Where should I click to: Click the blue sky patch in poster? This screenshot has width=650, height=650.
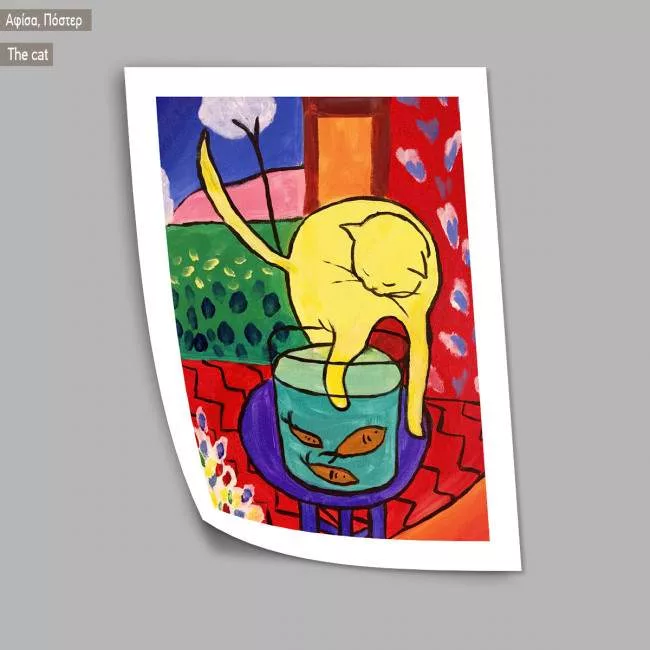(x=180, y=140)
